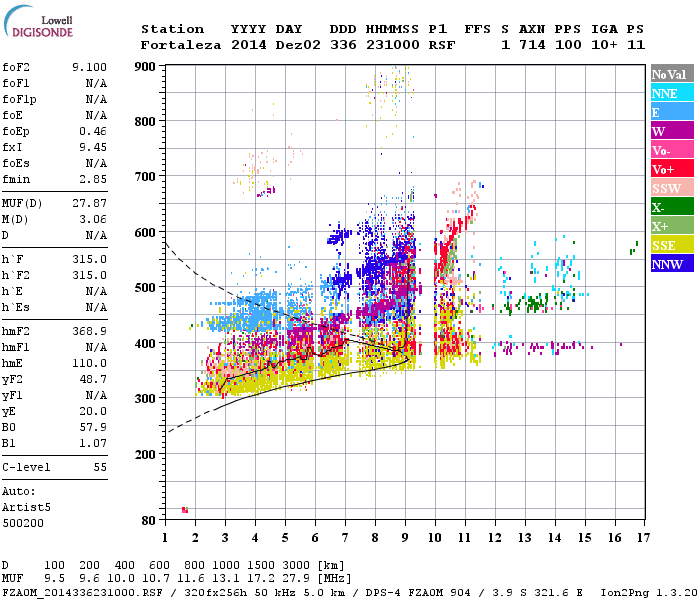Select the M(D) value 3.06

[x=93, y=220]
